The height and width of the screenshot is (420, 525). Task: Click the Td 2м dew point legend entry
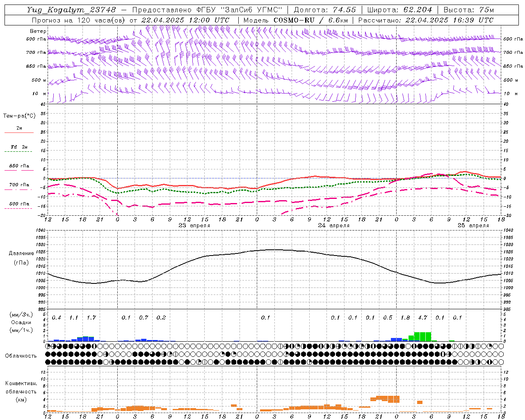[x=19, y=147]
